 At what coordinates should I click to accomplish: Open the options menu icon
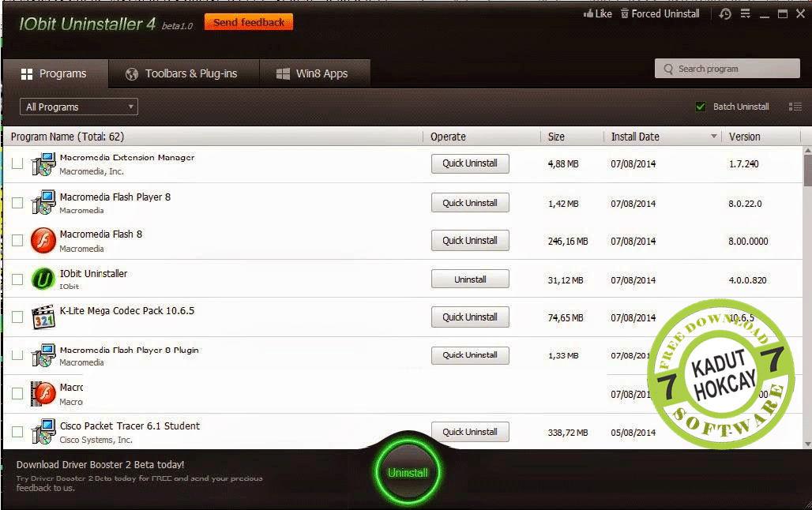[x=745, y=14]
